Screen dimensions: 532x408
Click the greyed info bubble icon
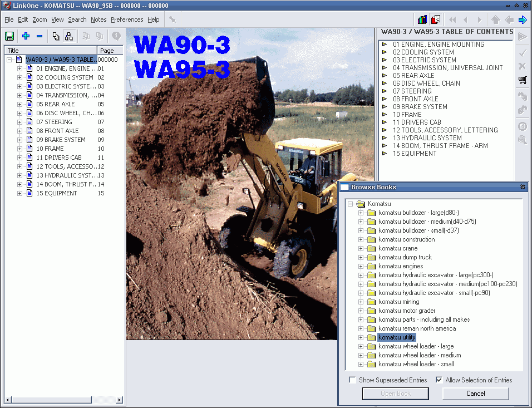pos(116,36)
